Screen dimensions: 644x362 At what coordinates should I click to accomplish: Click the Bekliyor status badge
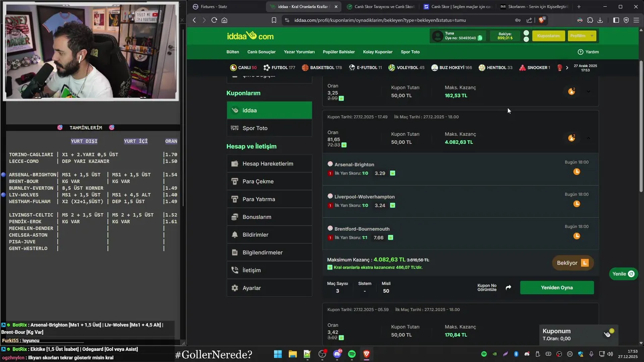[573, 263]
